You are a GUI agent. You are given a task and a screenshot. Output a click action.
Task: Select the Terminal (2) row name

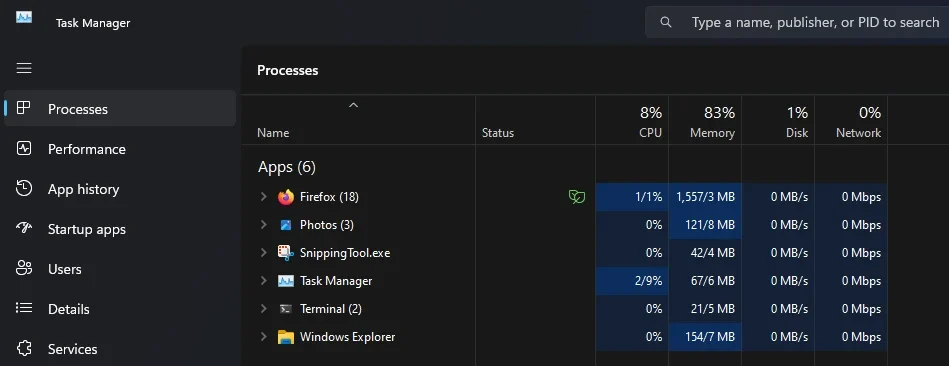[x=330, y=309]
